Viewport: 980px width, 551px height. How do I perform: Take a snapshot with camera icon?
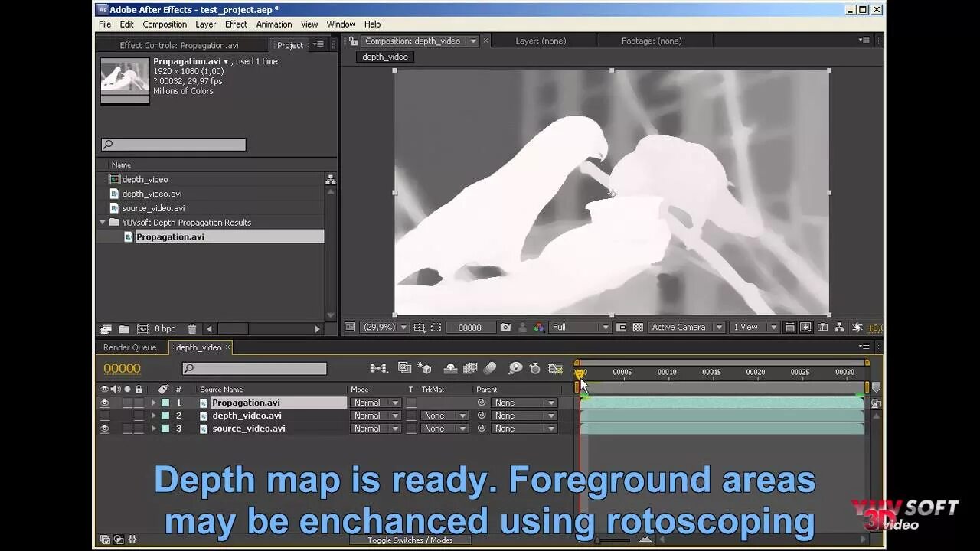[505, 327]
